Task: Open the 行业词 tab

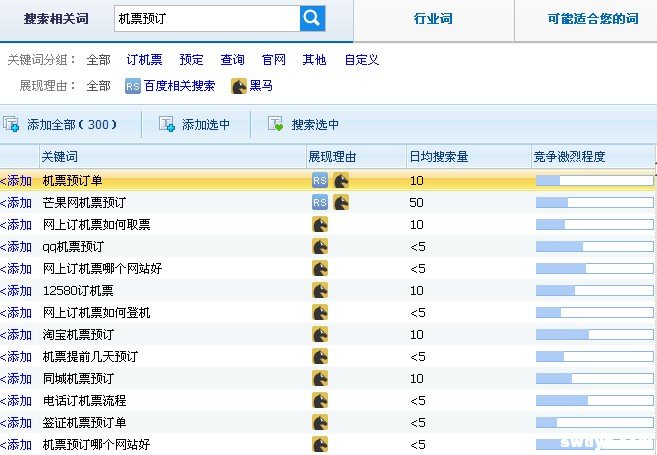Action: (433, 19)
